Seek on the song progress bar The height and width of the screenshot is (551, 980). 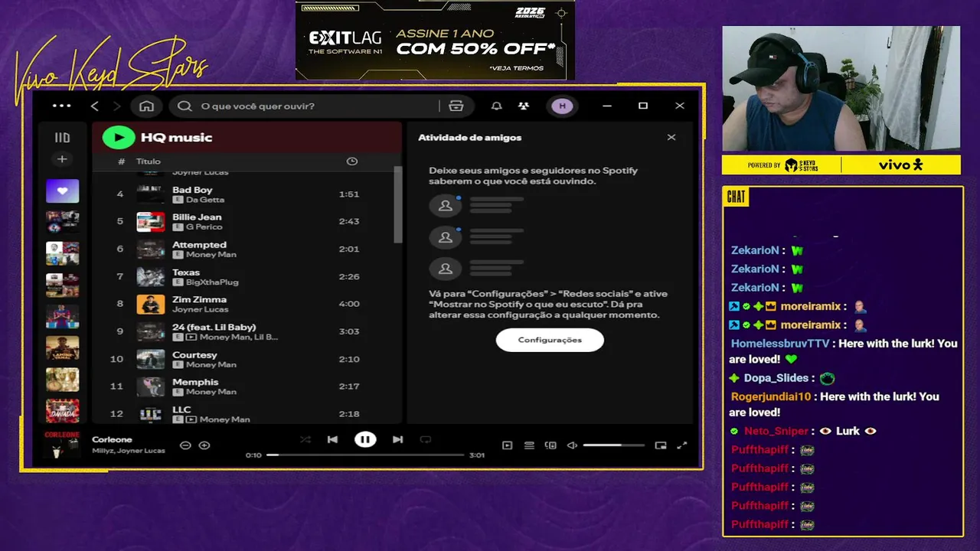pyautogui.click(x=365, y=455)
